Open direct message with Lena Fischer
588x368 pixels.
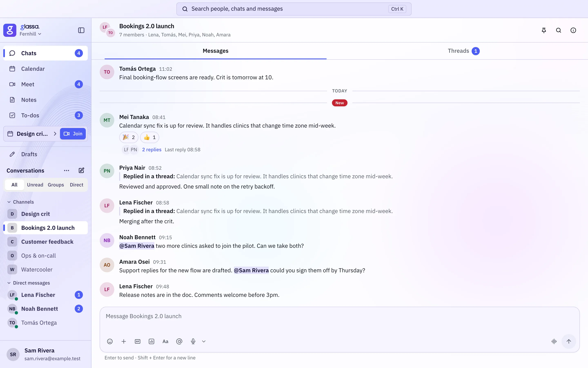point(46,295)
